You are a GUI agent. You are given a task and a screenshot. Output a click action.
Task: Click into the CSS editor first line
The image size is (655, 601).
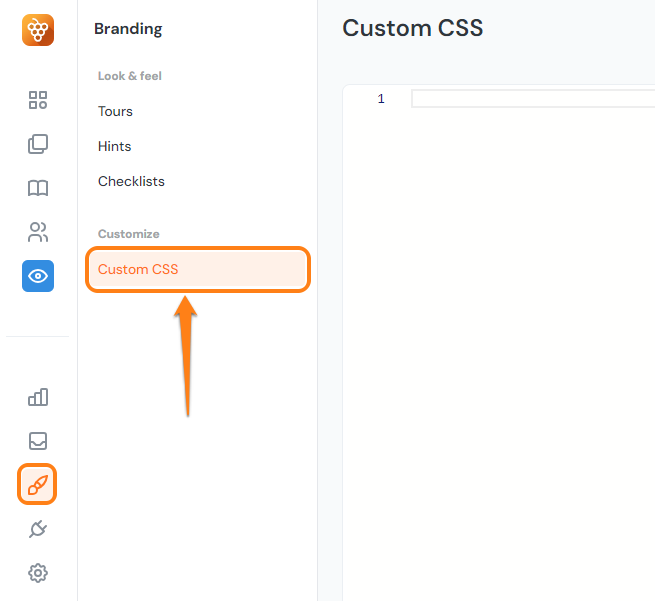pyautogui.click(x=533, y=99)
